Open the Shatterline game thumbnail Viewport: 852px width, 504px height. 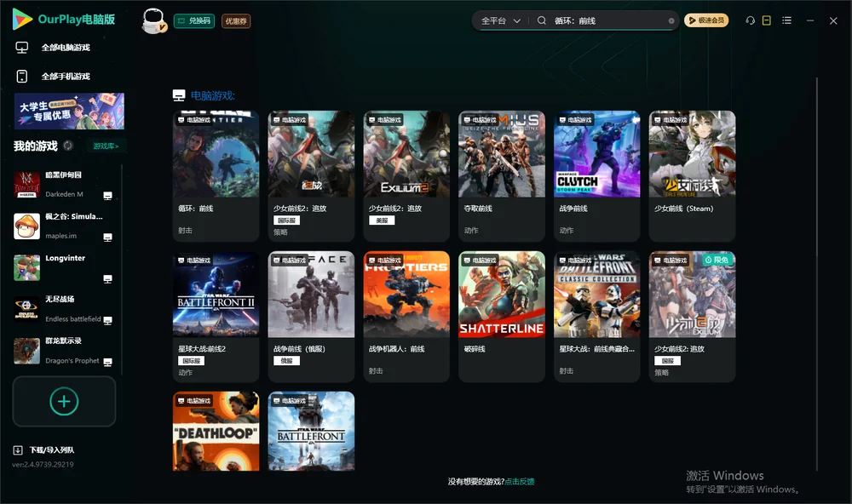point(502,295)
